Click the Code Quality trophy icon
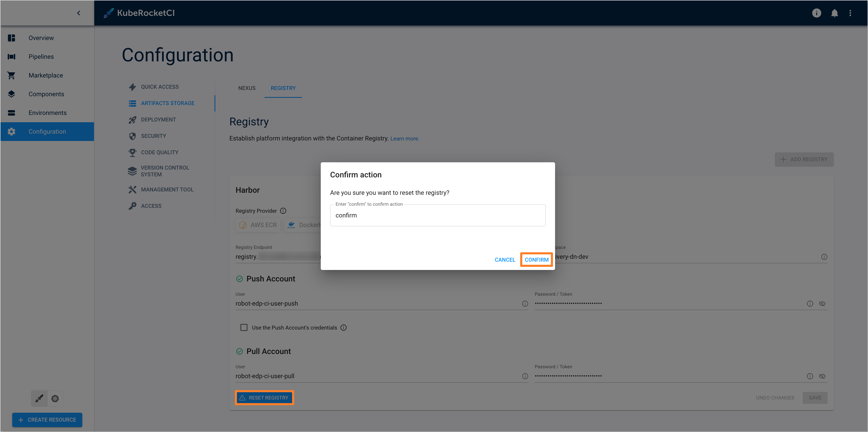 point(133,152)
